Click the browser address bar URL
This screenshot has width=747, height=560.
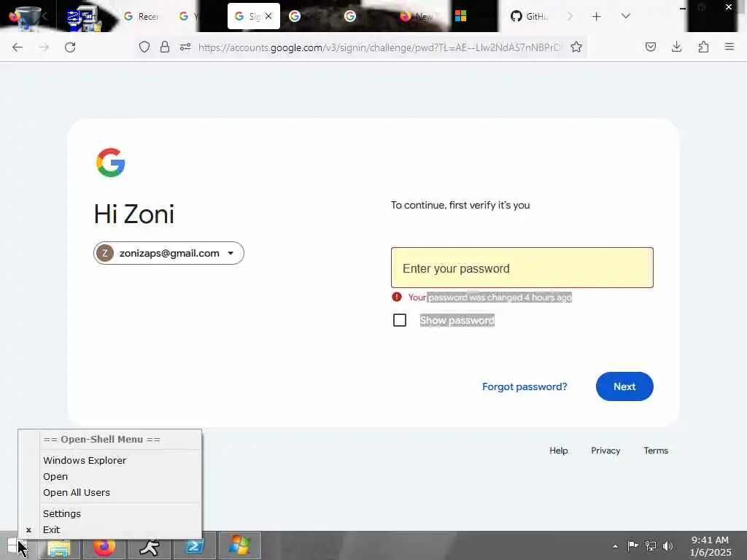pos(379,47)
